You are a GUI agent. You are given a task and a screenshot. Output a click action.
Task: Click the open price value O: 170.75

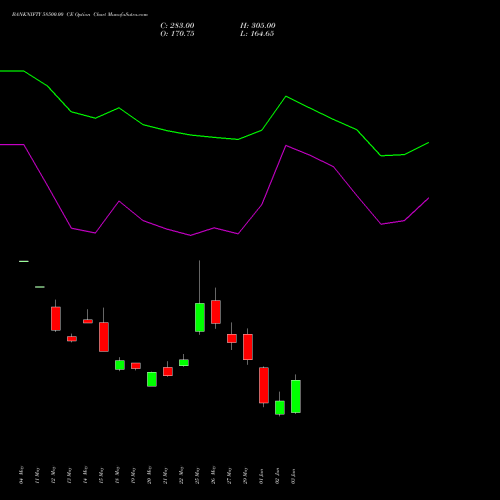(x=177, y=34)
